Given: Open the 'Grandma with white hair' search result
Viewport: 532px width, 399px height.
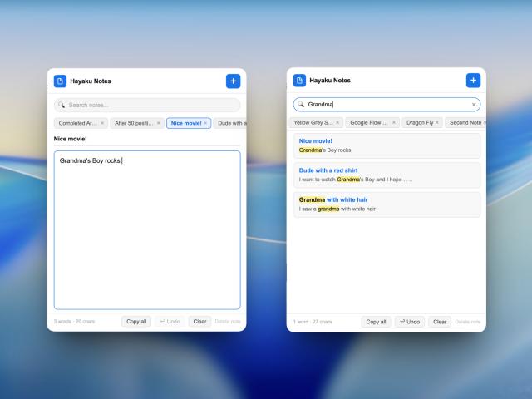Looking at the screenshot, I should [x=387, y=204].
